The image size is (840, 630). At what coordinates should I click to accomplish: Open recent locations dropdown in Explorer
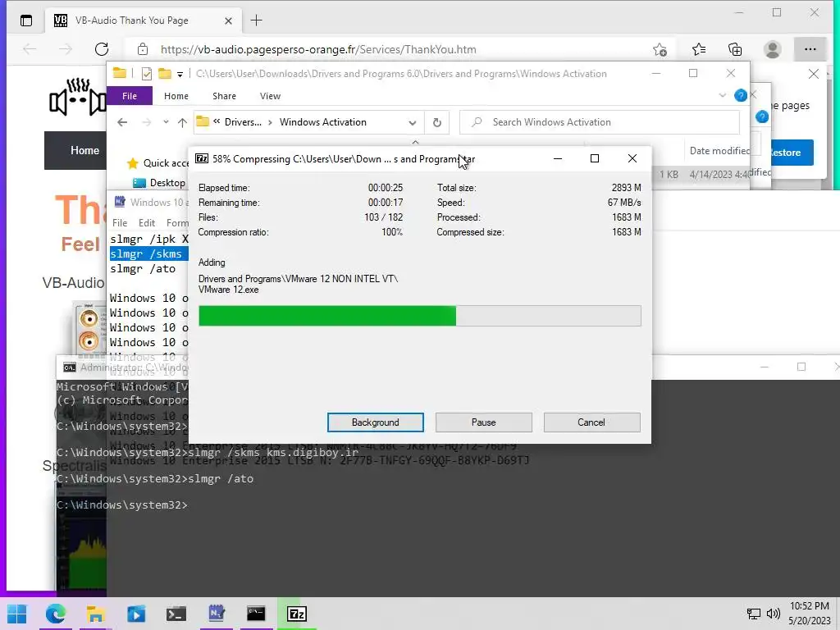coord(166,122)
